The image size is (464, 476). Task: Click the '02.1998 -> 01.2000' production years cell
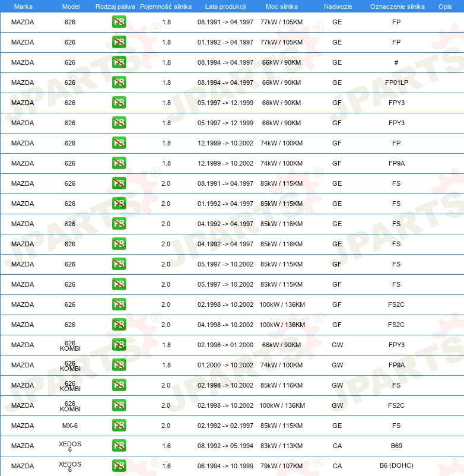pyautogui.click(x=225, y=345)
